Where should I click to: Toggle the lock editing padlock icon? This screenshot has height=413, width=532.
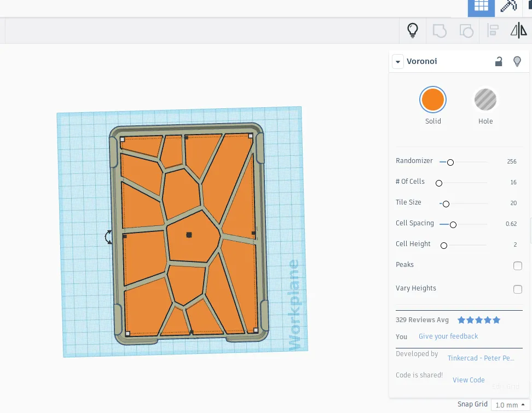point(499,61)
